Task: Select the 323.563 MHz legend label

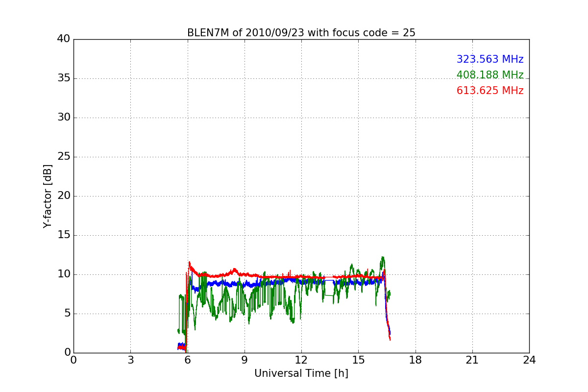Action: click(x=490, y=59)
